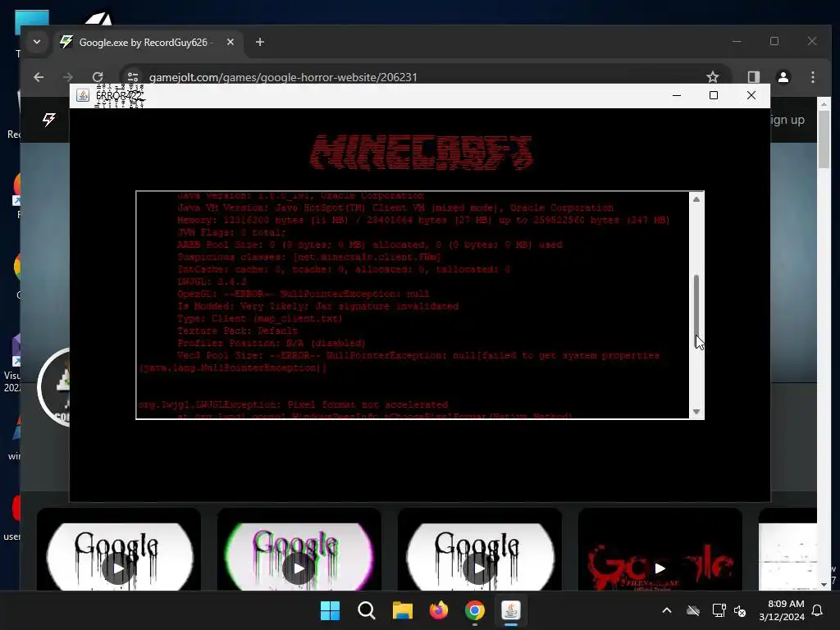Minimize the Chrome window
This screenshot has width=840, height=630.
[737, 41]
